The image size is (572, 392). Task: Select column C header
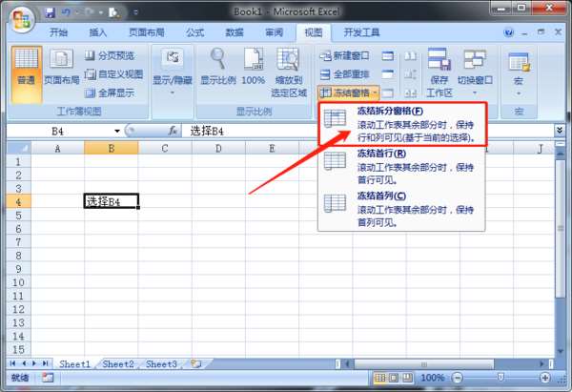click(x=165, y=148)
